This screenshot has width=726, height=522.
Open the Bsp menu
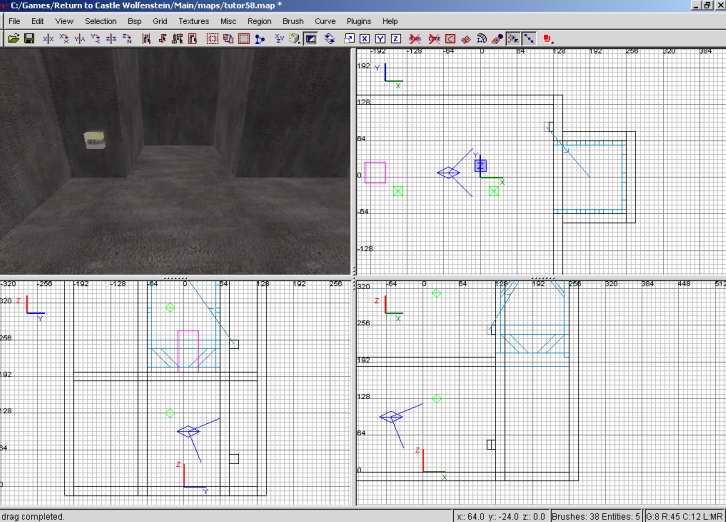click(x=134, y=20)
